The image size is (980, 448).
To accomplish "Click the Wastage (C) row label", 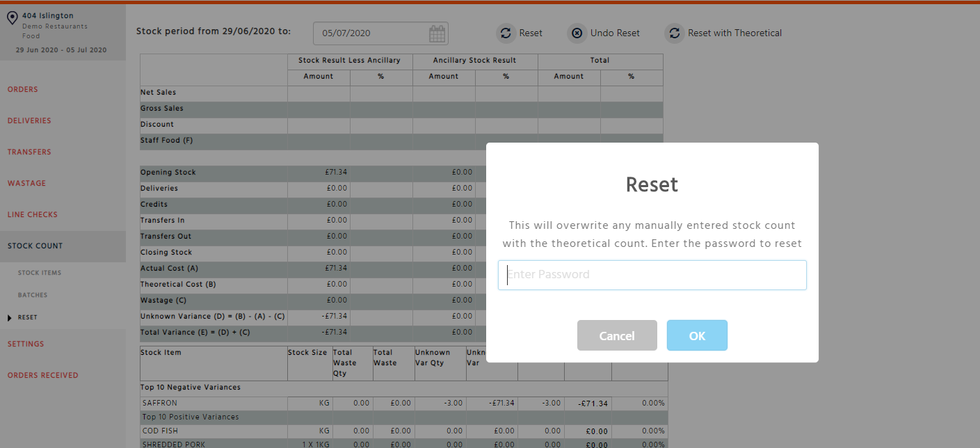I will 163,301.
